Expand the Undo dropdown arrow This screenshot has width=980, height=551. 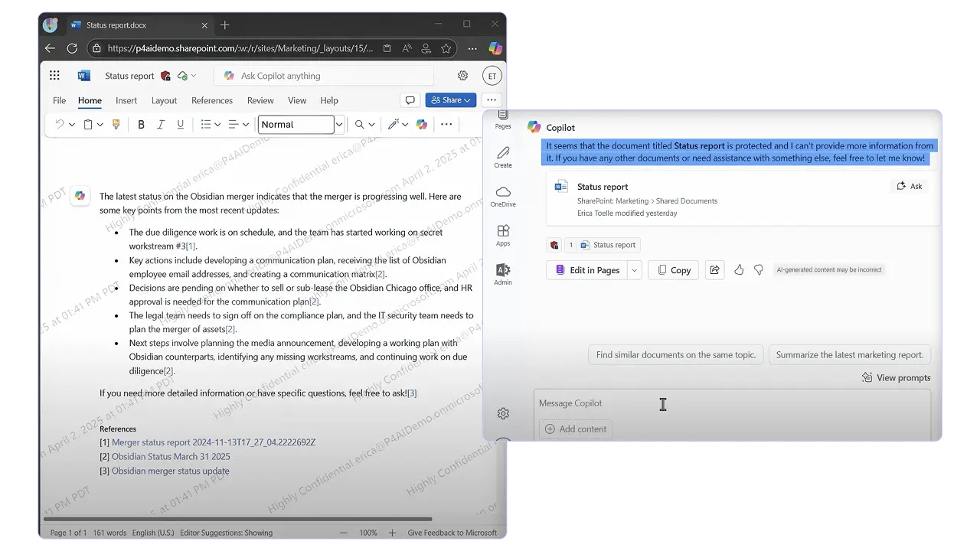pyautogui.click(x=72, y=125)
